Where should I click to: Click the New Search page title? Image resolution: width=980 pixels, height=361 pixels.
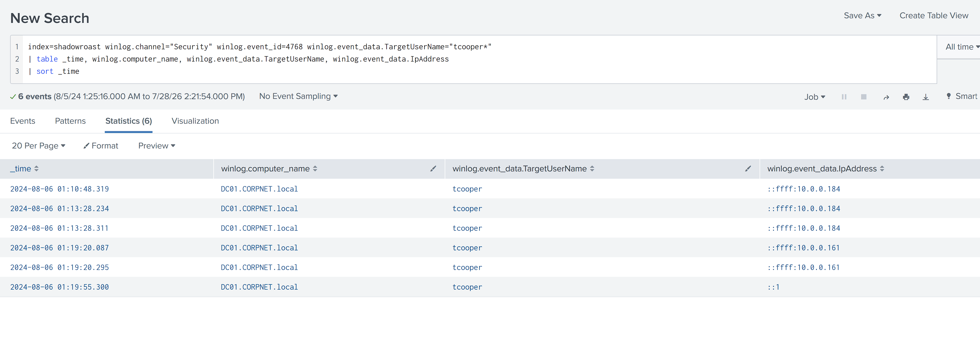coord(50,18)
